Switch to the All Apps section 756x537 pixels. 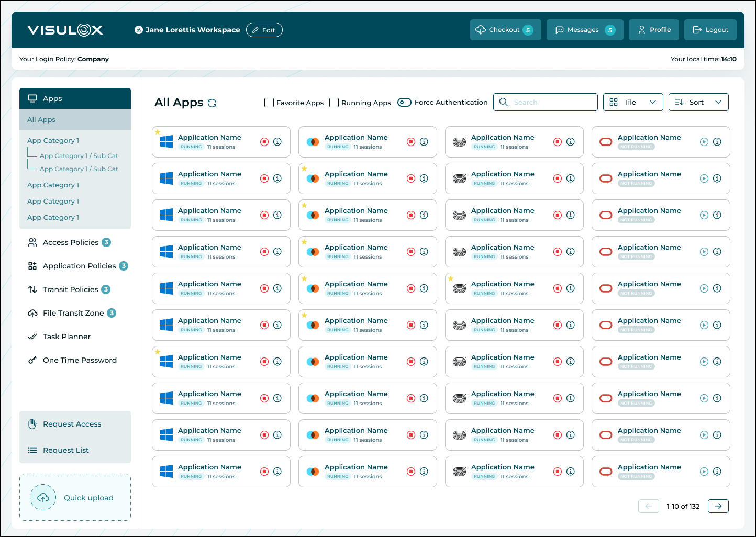(41, 119)
